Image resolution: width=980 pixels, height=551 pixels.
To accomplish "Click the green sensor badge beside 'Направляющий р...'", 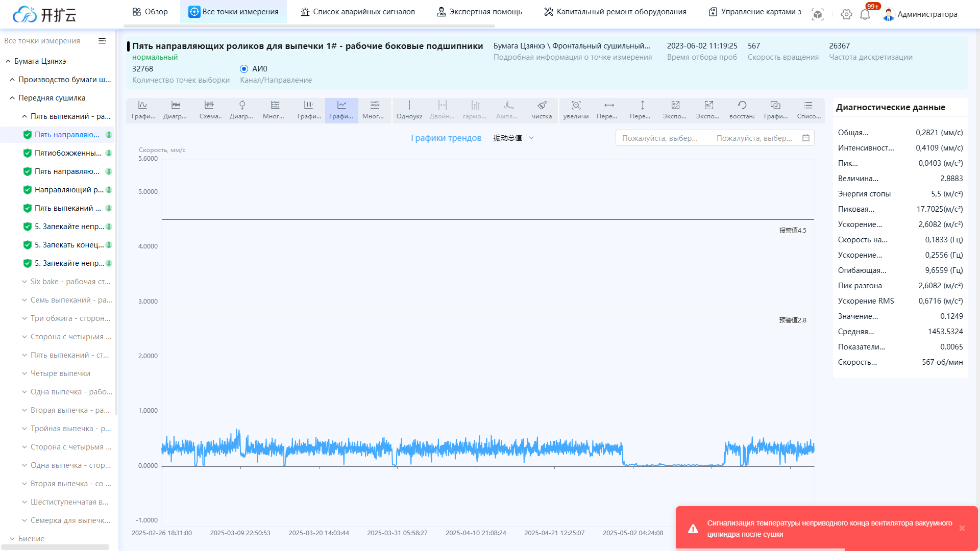I will 109,190.
